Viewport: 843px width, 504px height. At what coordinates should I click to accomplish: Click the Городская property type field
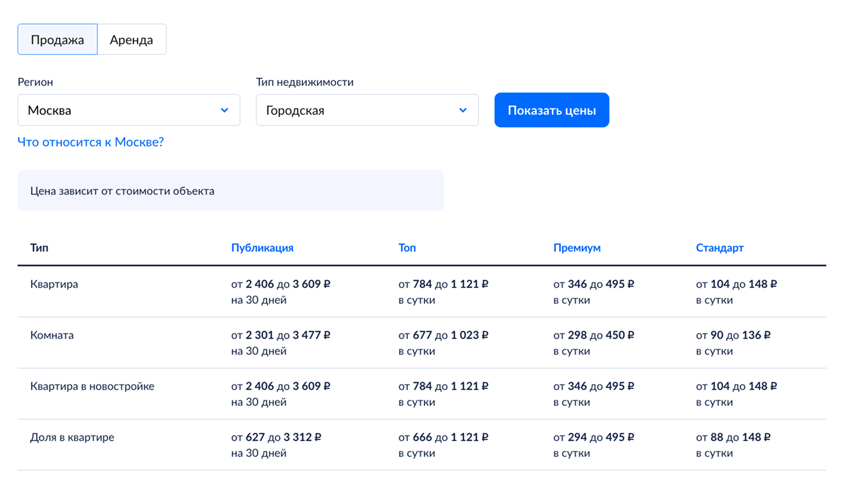pyautogui.click(x=367, y=110)
